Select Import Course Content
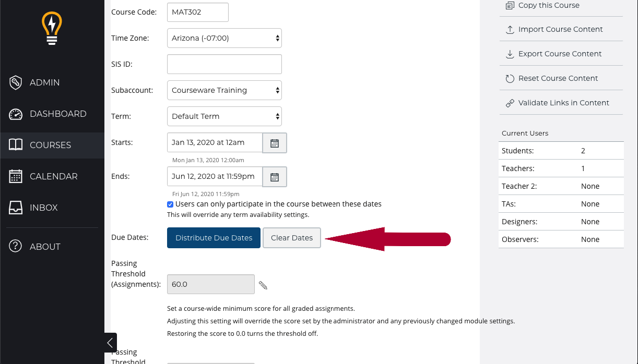638x364 pixels. click(561, 29)
